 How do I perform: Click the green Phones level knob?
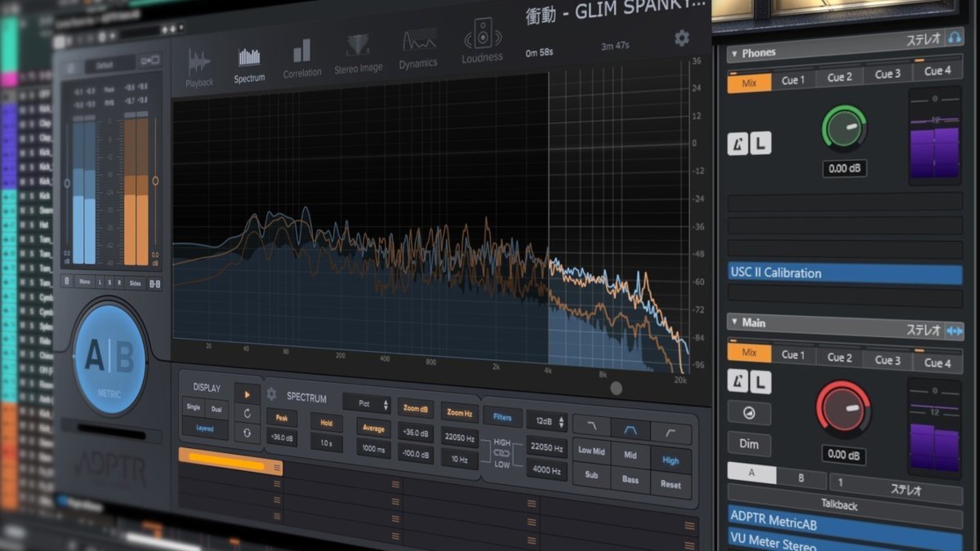(x=844, y=129)
